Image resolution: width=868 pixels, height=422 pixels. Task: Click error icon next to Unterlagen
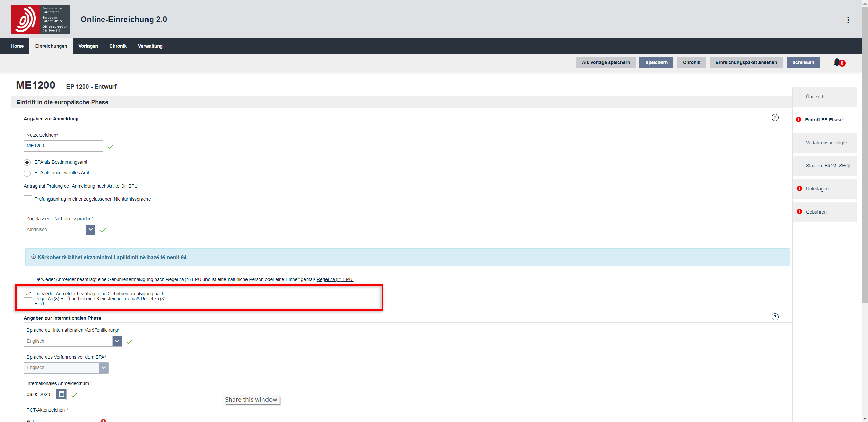coord(799,189)
